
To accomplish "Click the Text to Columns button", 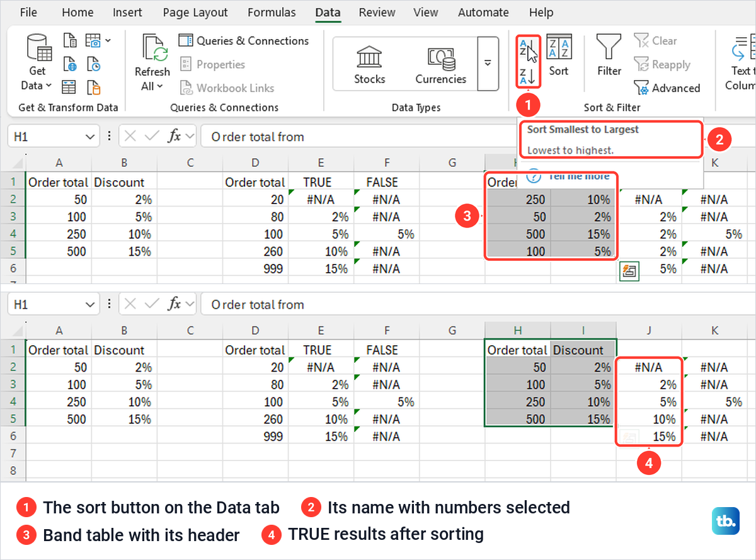I will tap(741, 63).
